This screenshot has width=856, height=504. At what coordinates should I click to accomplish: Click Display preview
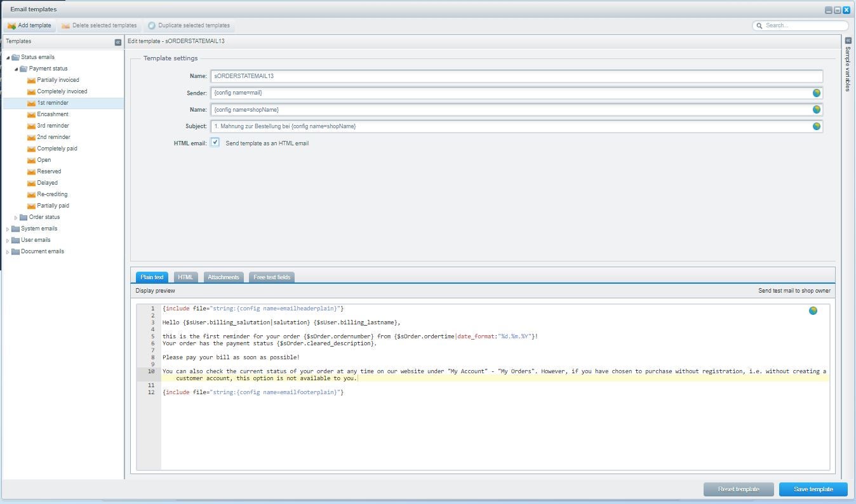tap(155, 291)
